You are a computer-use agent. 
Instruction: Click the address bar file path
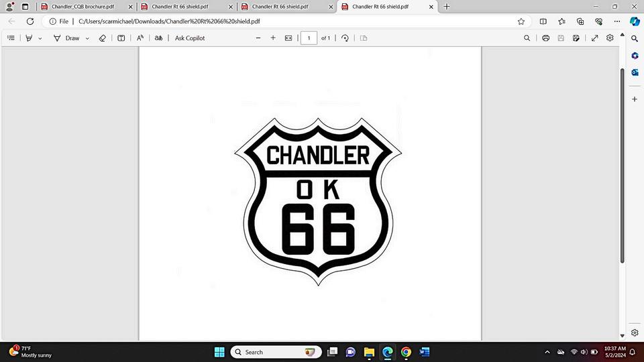pos(169,21)
